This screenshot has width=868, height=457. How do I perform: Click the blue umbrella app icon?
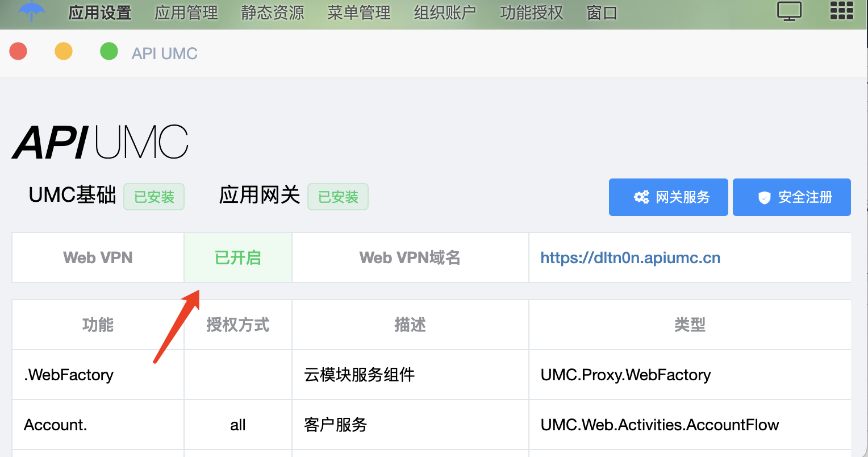31,10
